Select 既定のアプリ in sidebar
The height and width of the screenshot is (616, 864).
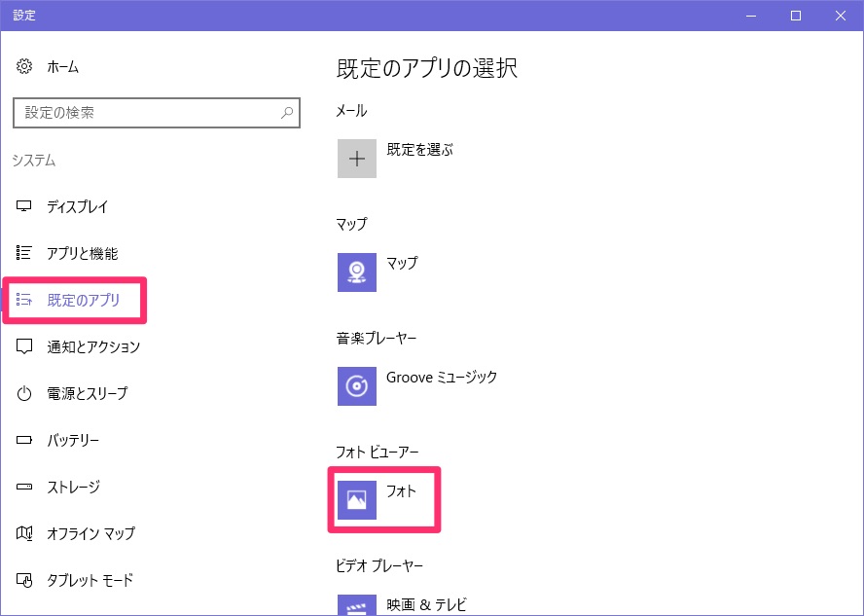coord(84,301)
